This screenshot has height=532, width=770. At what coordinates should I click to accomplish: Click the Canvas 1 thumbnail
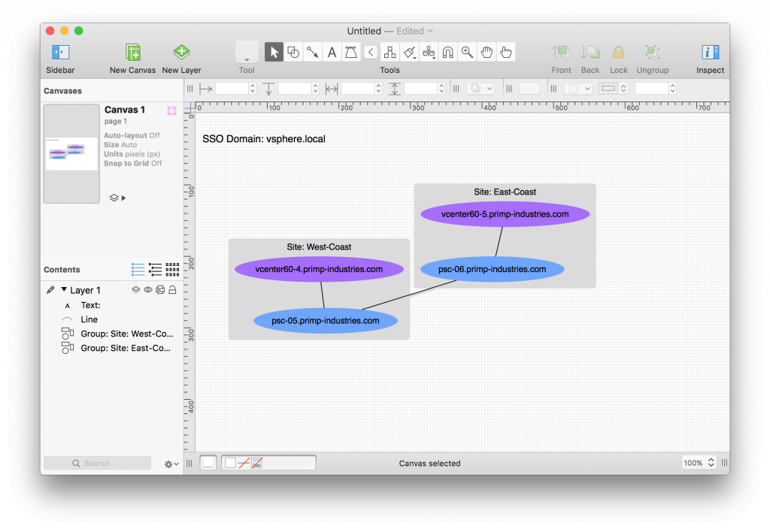click(71, 154)
